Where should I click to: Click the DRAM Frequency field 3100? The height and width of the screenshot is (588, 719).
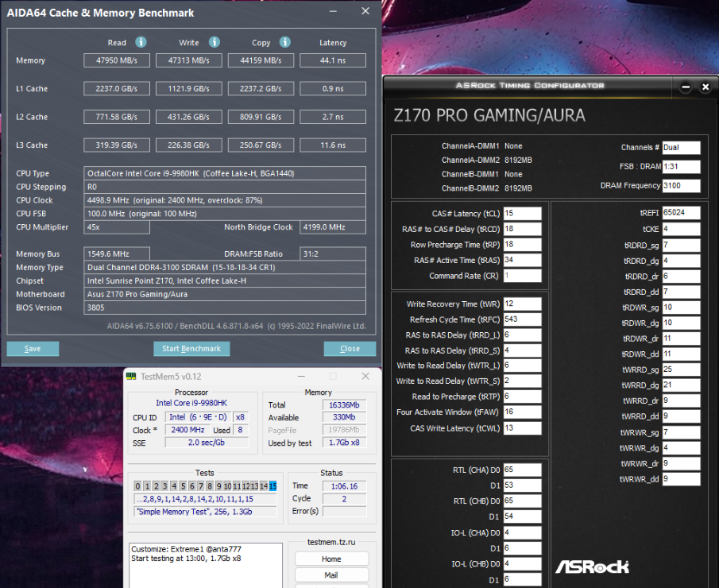click(x=682, y=185)
